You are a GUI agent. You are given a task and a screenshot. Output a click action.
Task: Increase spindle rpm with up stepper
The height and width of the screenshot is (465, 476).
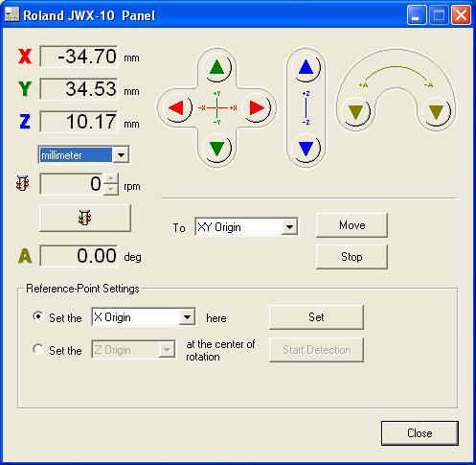(x=111, y=178)
